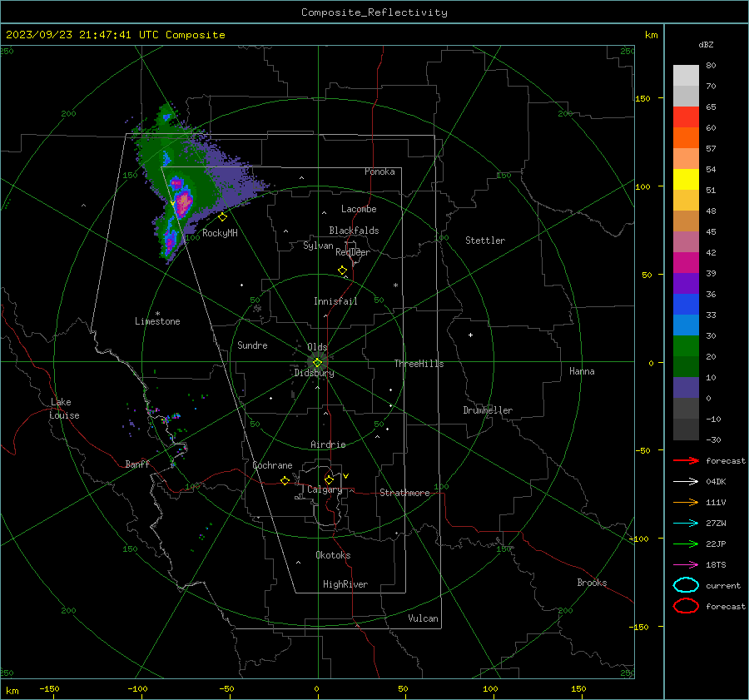Click the Lake Louise map label
The image size is (749, 700).
pyautogui.click(x=64, y=409)
